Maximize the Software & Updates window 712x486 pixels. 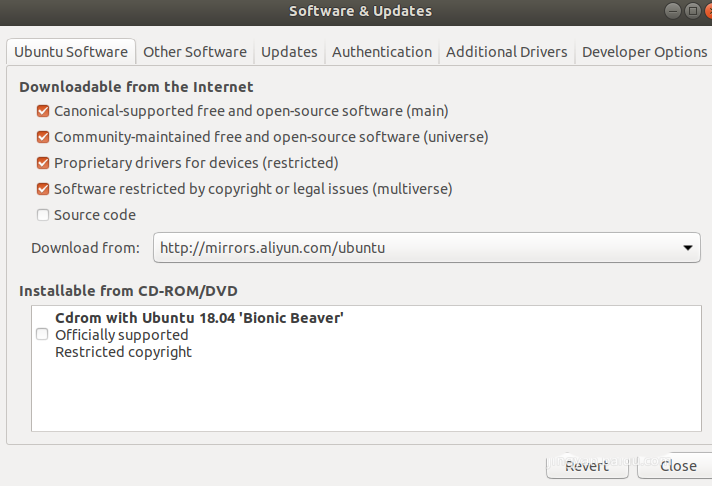691,10
